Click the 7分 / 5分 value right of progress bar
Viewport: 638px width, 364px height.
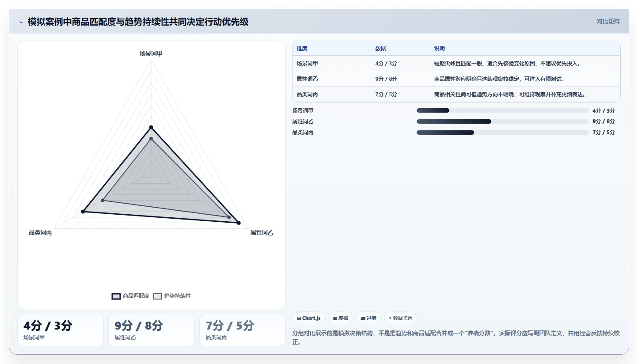[x=604, y=133]
